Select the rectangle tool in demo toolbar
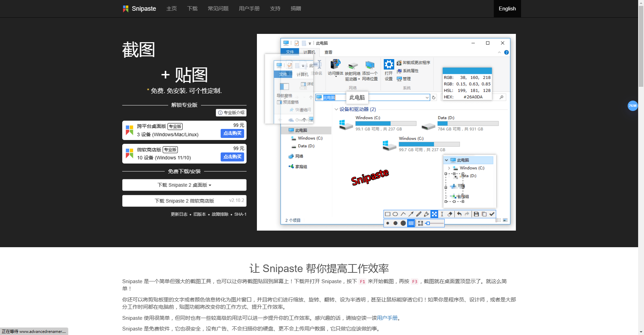Screen dimensions: 644x335 387,214
